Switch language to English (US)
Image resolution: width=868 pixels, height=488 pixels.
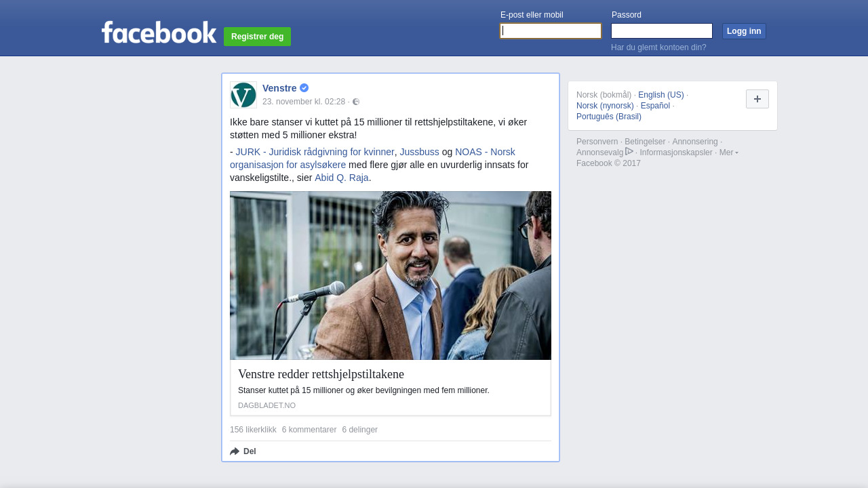point(660,95)
